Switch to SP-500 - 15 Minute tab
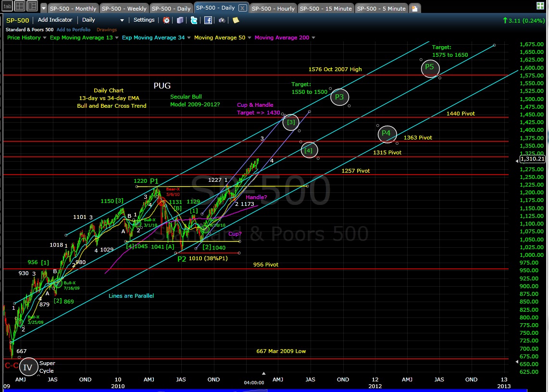 tap(326, 8)
